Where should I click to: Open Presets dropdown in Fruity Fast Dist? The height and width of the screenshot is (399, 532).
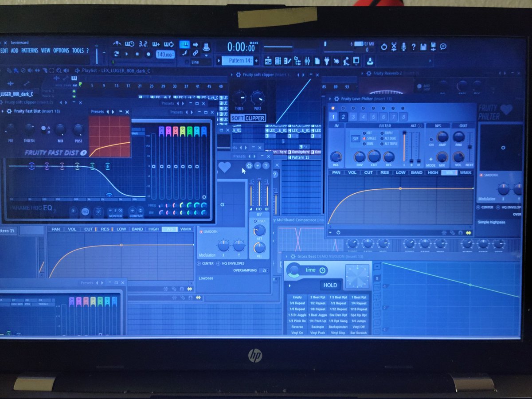coord(98,112)
